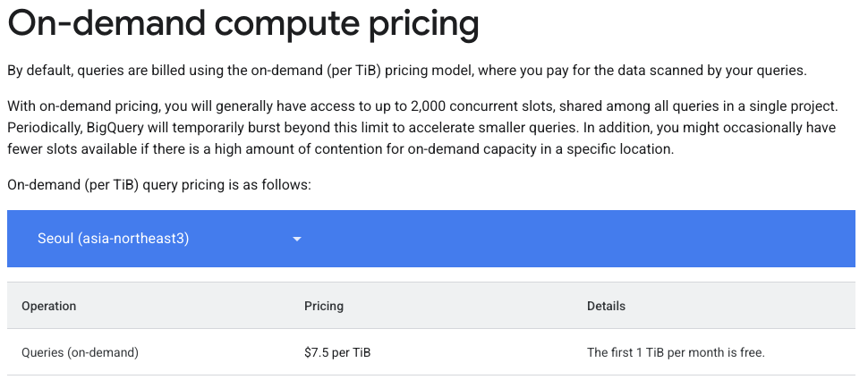Click the query pricing is as follows text

227,184
